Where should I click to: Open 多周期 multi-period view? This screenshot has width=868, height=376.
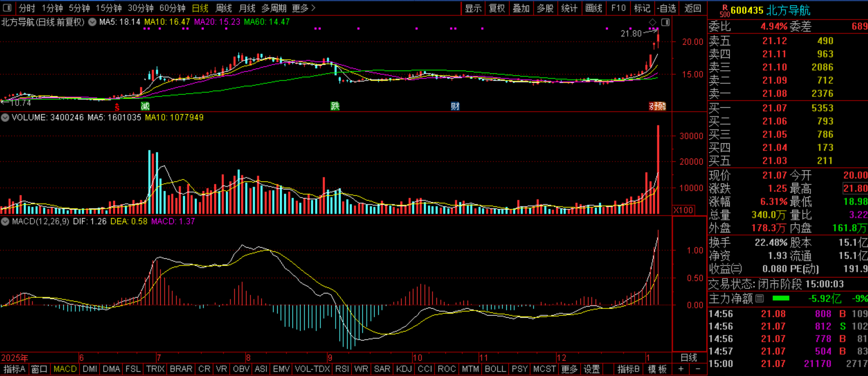click(274, 8)
